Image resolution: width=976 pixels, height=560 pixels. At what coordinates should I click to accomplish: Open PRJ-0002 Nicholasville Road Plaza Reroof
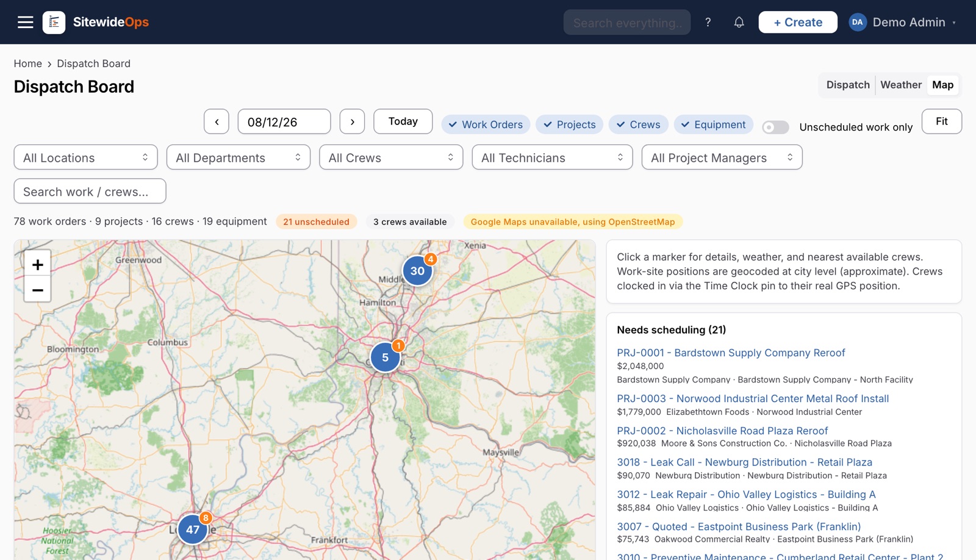coord(722,431)
